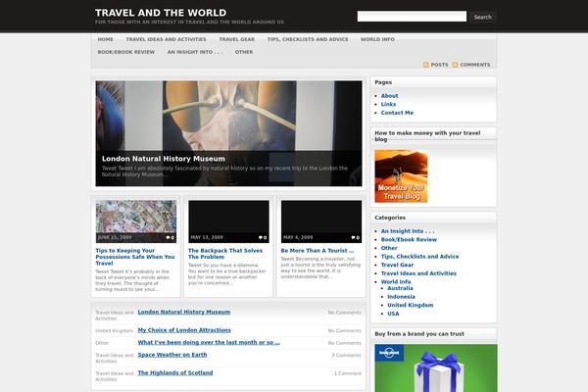Click the dark thumbnail dated May 13, 2009
This screenshot has width=588, height=392.
coord(228,221)
